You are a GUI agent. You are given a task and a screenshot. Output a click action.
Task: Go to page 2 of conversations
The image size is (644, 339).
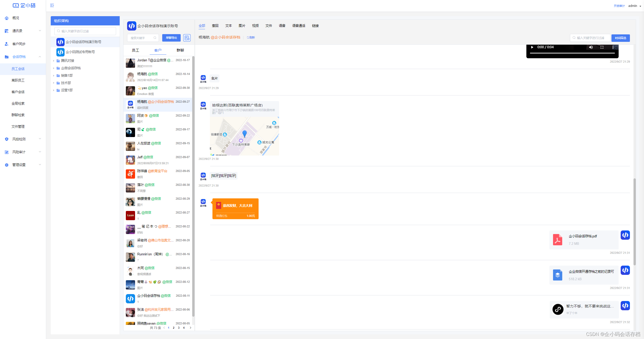[x=173, y=328]
